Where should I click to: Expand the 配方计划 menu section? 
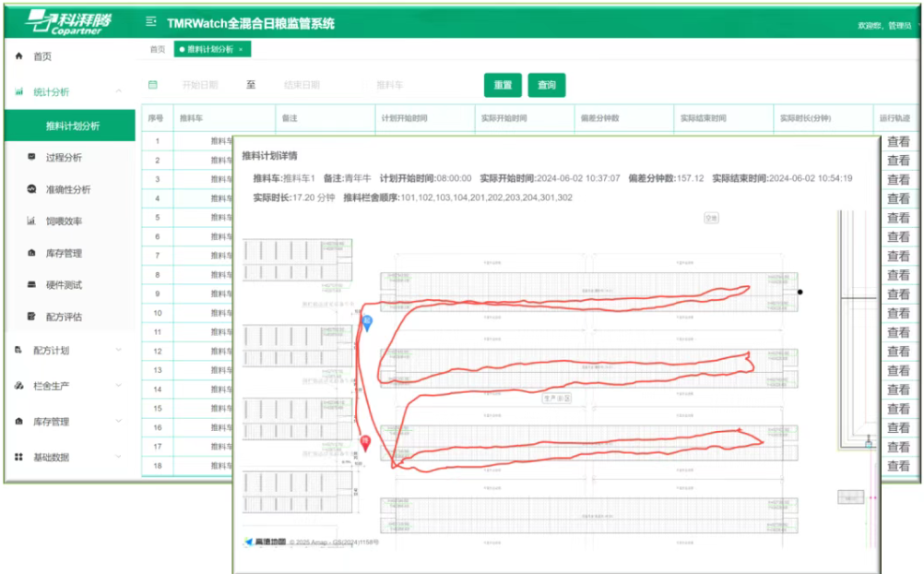pyautogui.click(x=118, y=351)
